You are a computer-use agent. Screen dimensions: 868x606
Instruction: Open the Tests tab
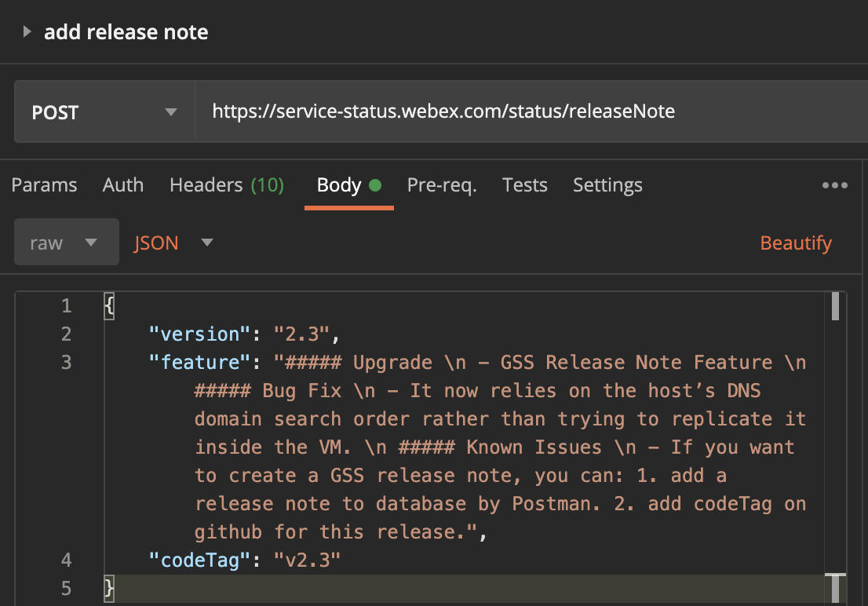(525, 185)
